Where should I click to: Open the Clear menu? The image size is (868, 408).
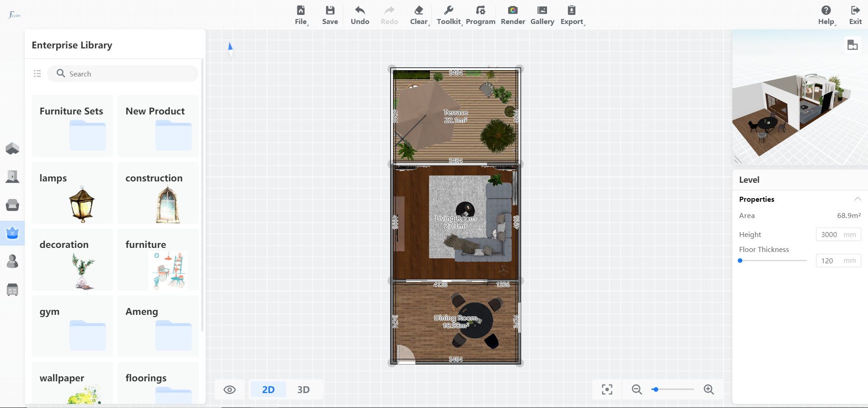pos(419,15)
